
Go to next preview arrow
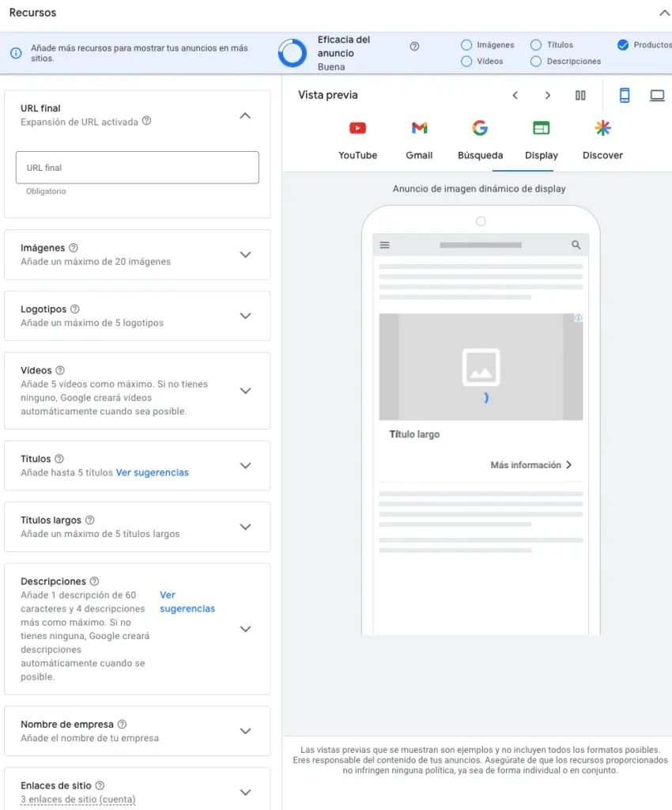click(547, 96)
